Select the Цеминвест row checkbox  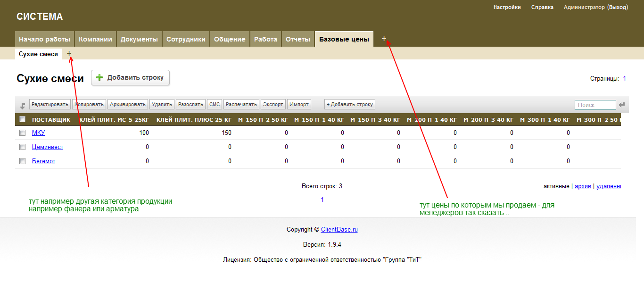[22, 147]
